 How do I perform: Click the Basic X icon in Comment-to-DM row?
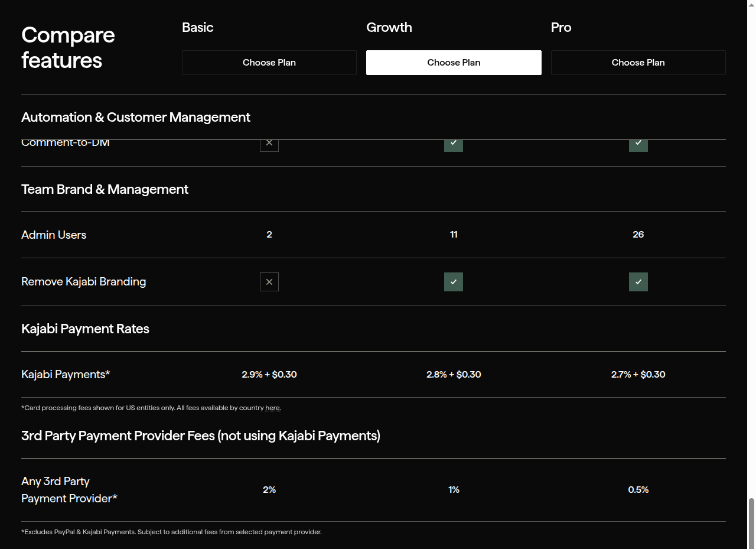pos(269,145)
